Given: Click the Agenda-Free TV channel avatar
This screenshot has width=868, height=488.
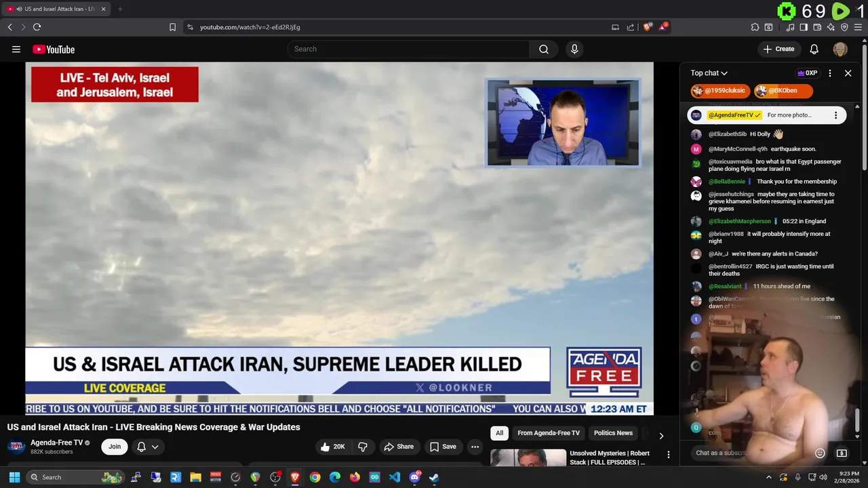Looking at the screenshot, I should pos(17,447).
